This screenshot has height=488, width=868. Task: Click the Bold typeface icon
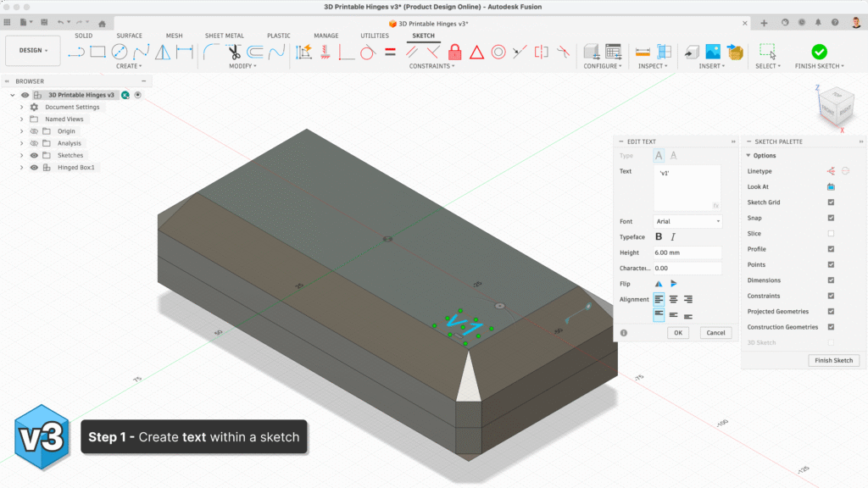(659, 237)
